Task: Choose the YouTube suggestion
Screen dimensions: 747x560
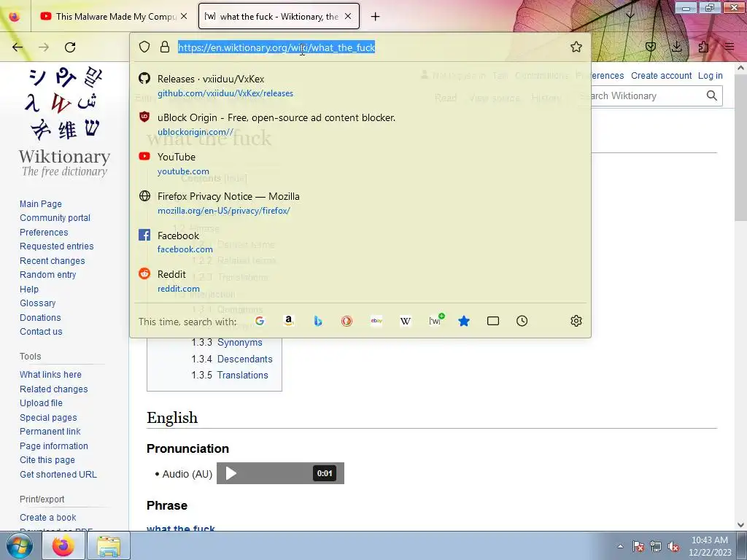Action: tap(360, 163)
